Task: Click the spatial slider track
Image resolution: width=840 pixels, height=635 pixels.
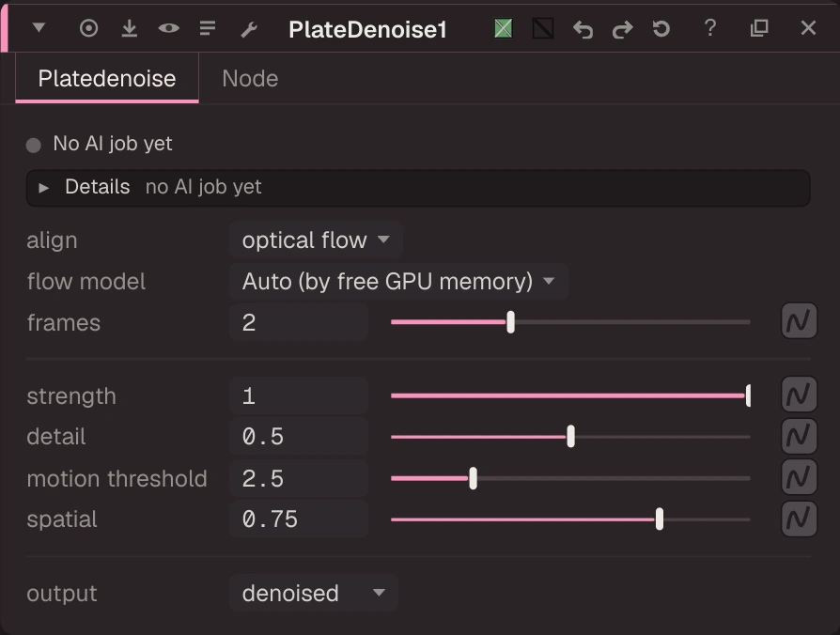Action: click(x=570, y=519)
